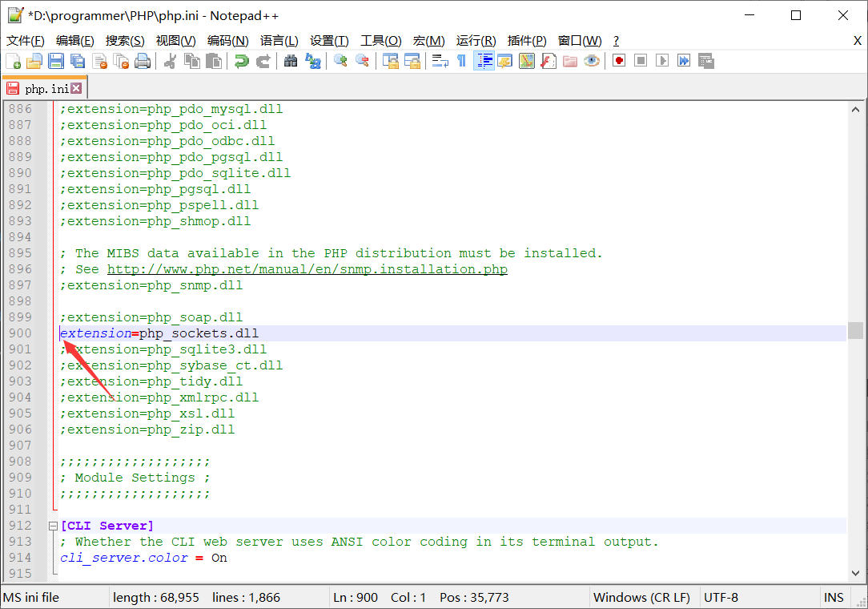
Task: Toggle Word Wrap from the toolbar
Action: tap(440, 61)
